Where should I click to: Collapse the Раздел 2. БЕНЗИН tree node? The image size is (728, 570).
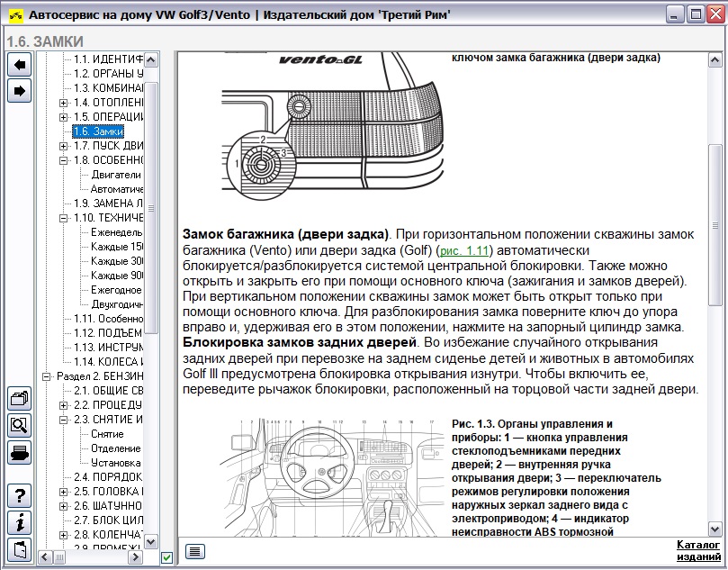click(x=46, y=376)
